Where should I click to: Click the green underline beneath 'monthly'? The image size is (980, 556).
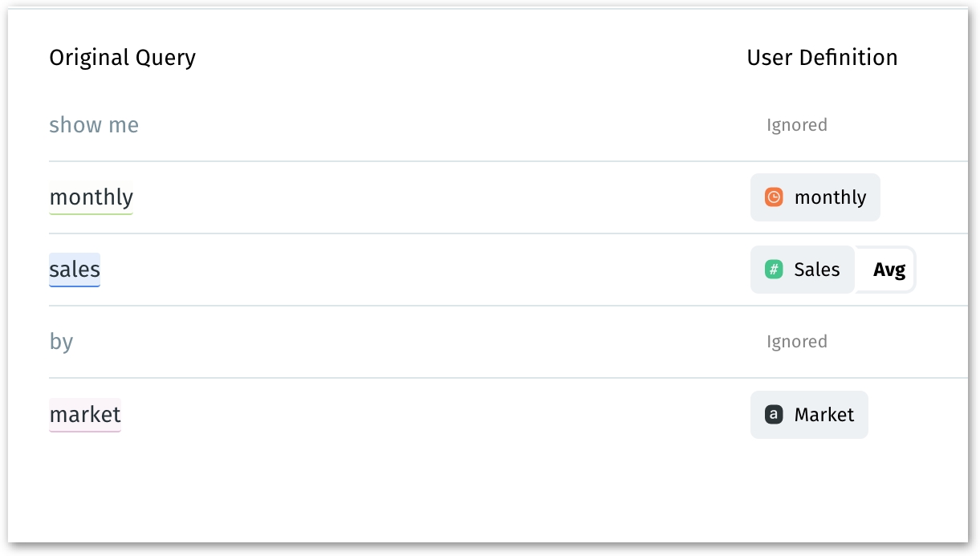pos(91,213)
